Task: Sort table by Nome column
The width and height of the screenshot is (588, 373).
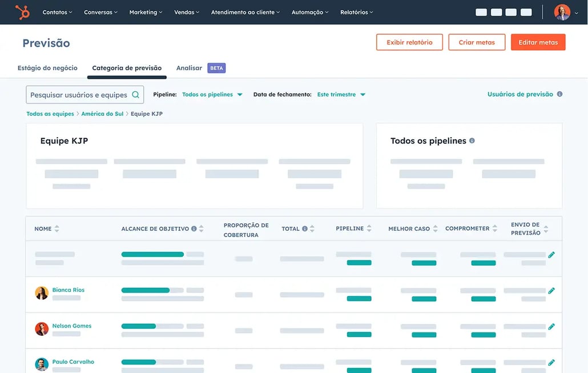Action: 57,228
